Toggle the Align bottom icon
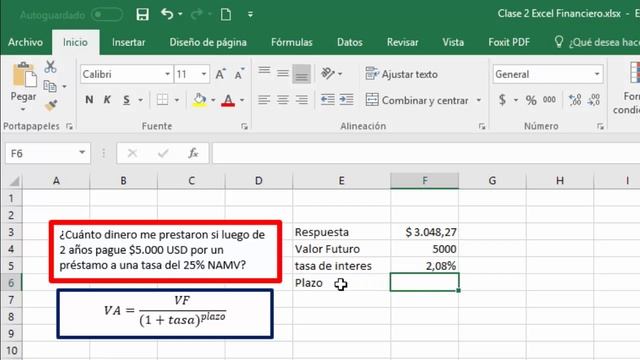 click(302, 74)
